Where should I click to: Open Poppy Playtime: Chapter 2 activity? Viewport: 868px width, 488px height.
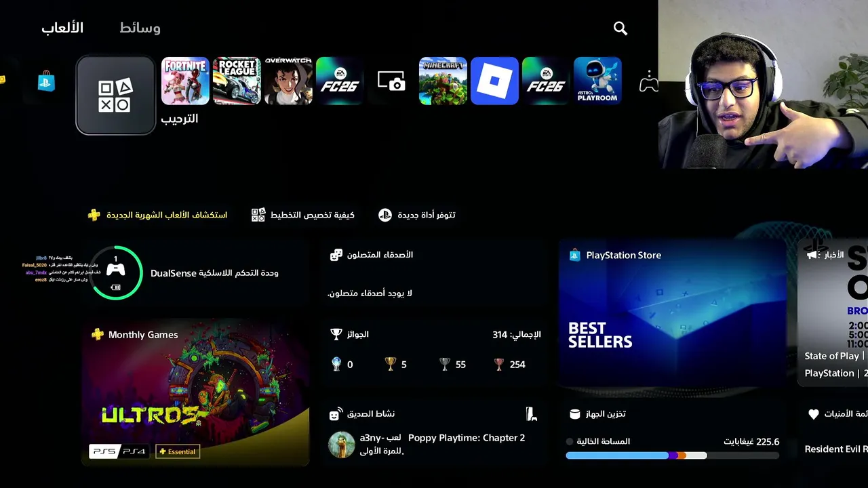point(467,438)
